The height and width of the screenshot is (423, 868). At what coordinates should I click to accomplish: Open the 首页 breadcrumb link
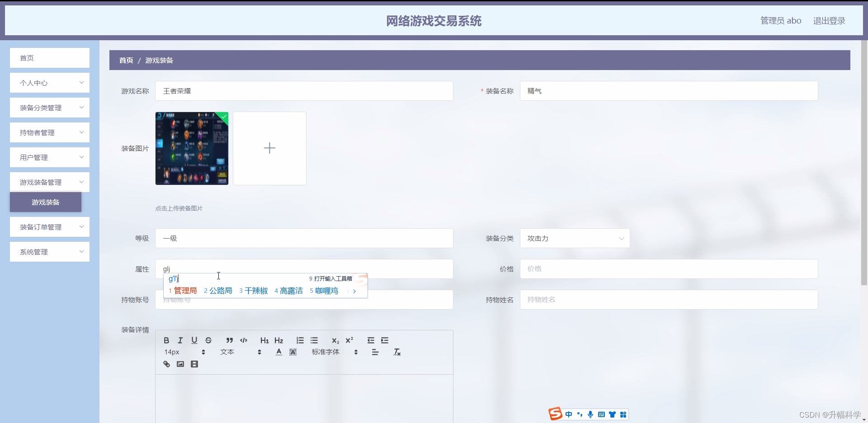pyautogui.click(x=126, y=60)
